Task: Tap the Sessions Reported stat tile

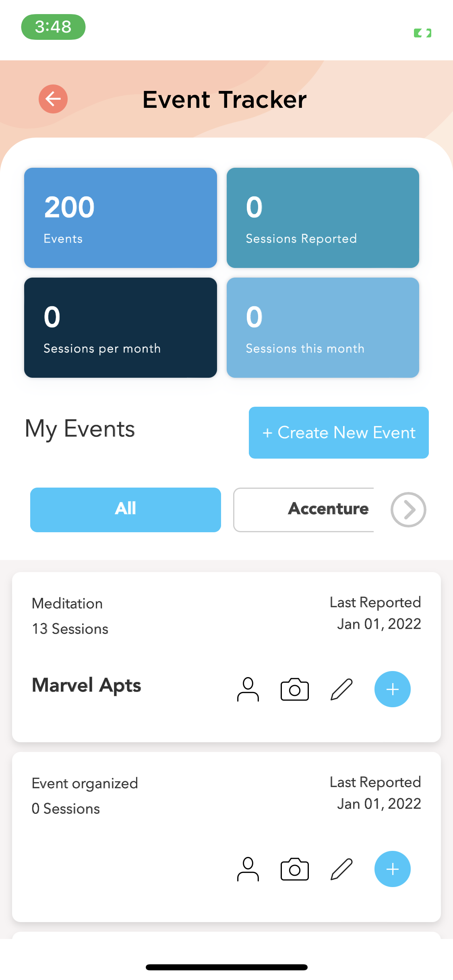Action: click(323, 218)
